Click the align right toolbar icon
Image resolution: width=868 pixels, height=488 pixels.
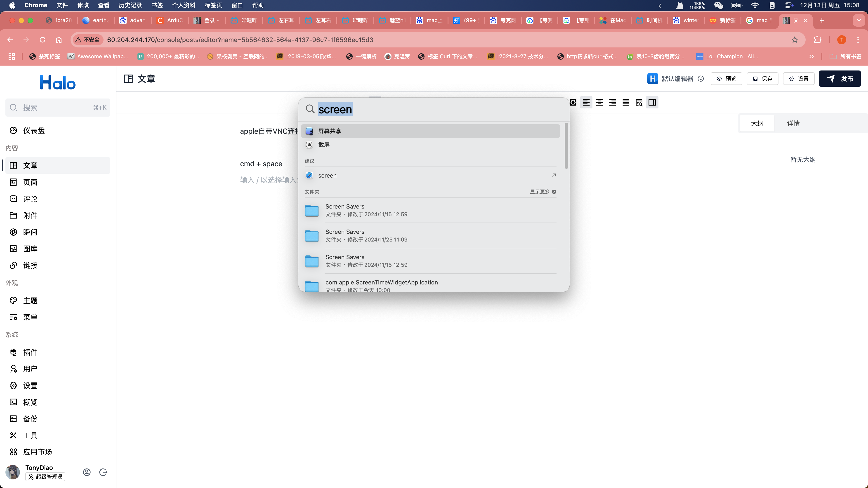tap(612, 102)
